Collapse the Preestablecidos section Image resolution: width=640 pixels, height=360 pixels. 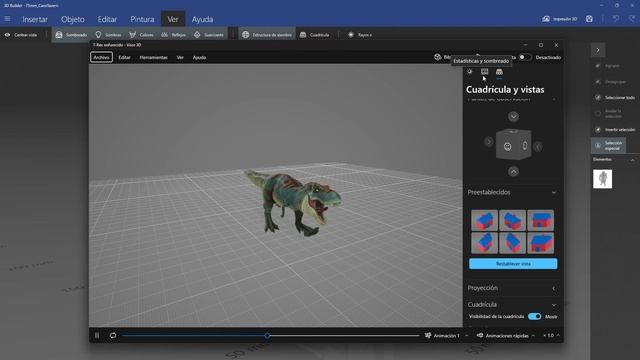[553, 192]
